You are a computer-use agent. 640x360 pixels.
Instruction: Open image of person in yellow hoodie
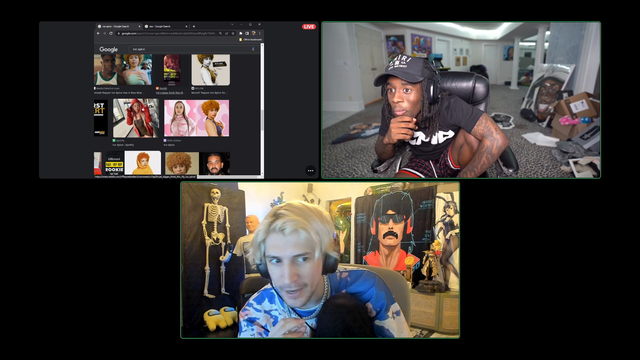pos(142,163)
